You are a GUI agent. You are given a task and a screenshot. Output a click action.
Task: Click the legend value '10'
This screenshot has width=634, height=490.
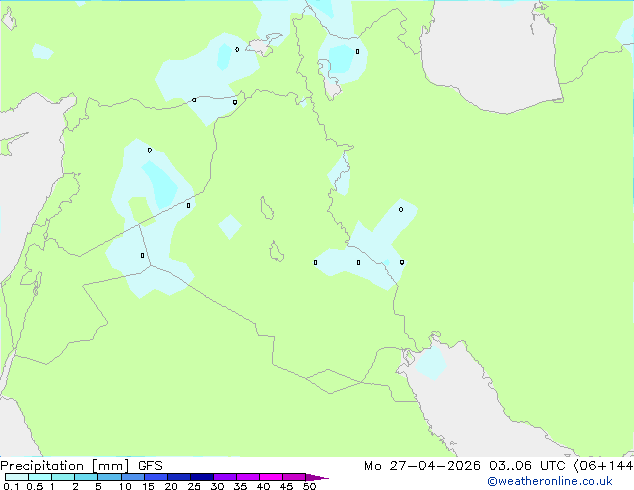[125, 486]
